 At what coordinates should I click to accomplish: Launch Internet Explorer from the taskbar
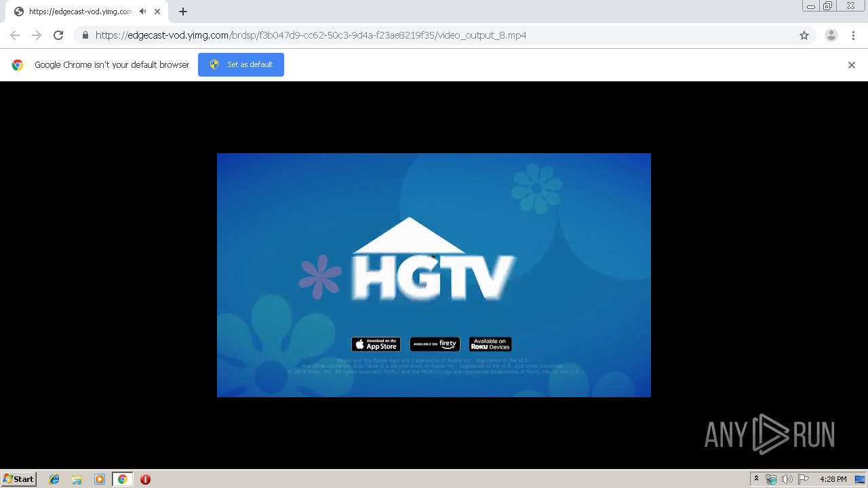54,479
